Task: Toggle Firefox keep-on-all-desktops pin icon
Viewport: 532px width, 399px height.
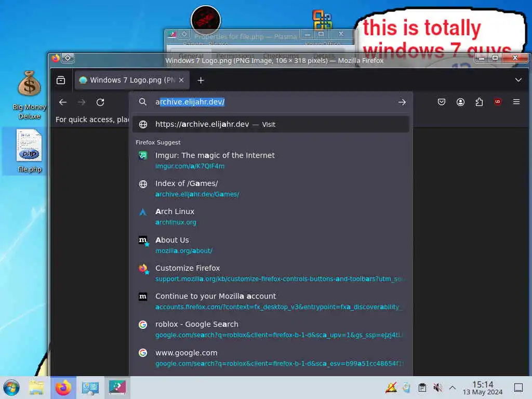Action: 68,58
